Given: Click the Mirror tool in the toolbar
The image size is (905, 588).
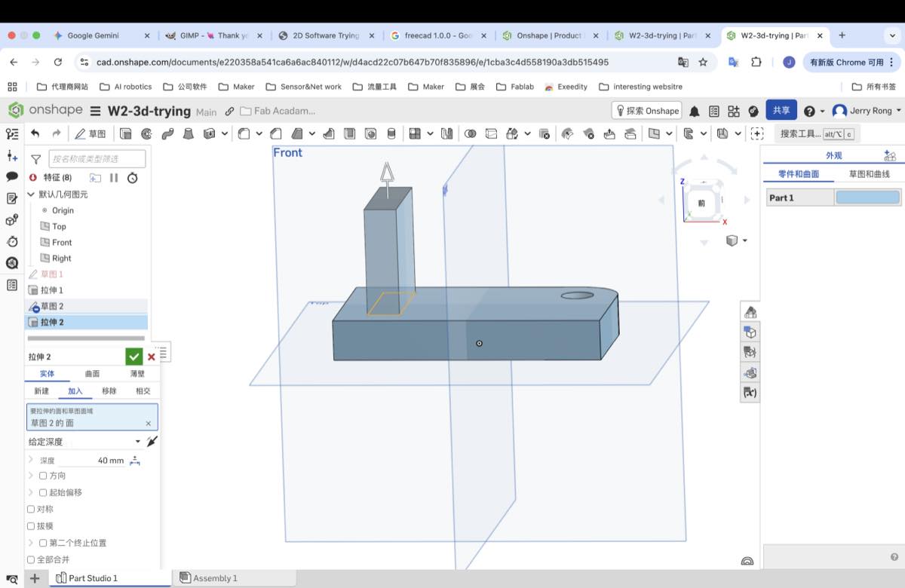Looking at the screenshot, I should pos(447,133).
